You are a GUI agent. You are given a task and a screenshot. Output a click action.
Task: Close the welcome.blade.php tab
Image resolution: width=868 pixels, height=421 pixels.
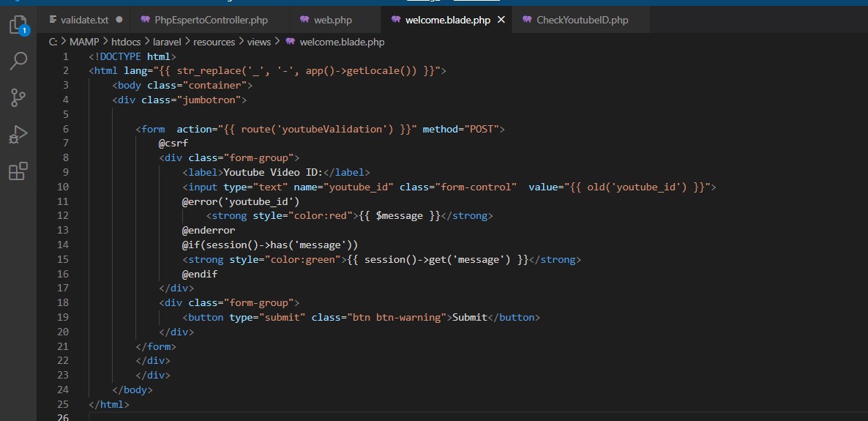(x=501, y=20)
